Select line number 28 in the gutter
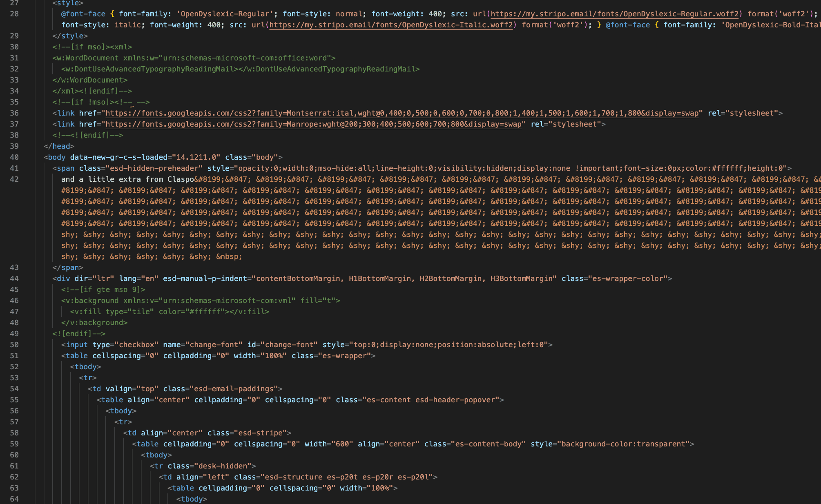 pyautogui.click(x=14, y=14)
